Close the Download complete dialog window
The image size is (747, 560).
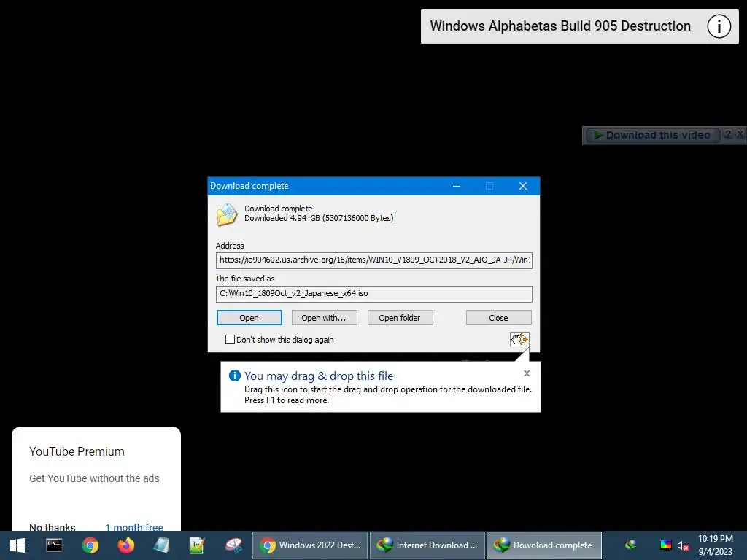pyautogui.click(x=523, y=186)
